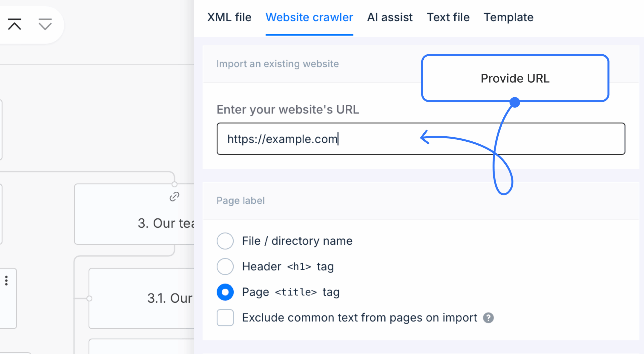Click the connector node above page 3 card
The height and width of the screenshot is (354, 644).
[174, 184]
